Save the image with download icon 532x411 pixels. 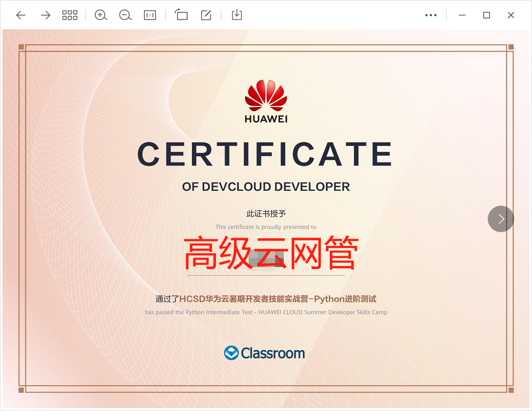[237, 15]
